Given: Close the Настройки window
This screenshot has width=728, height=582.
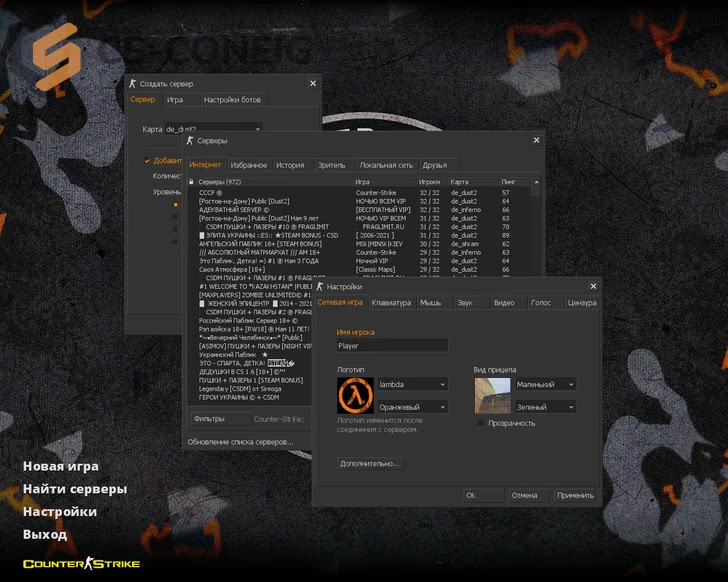Looking at the screenshot, I should click(593, 286).
